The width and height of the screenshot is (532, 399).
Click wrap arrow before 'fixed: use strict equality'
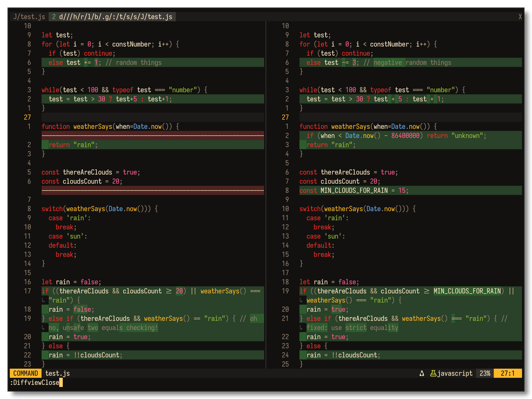tap(301, 328)
